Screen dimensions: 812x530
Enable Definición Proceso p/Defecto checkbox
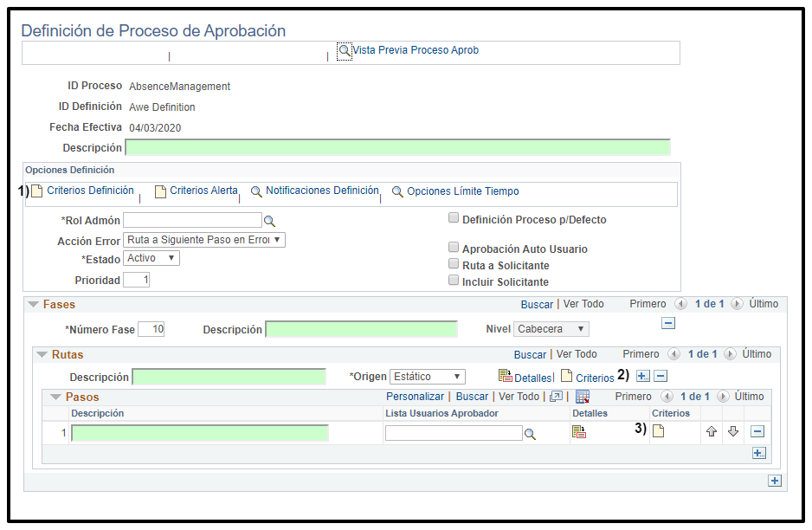(453, 219)
